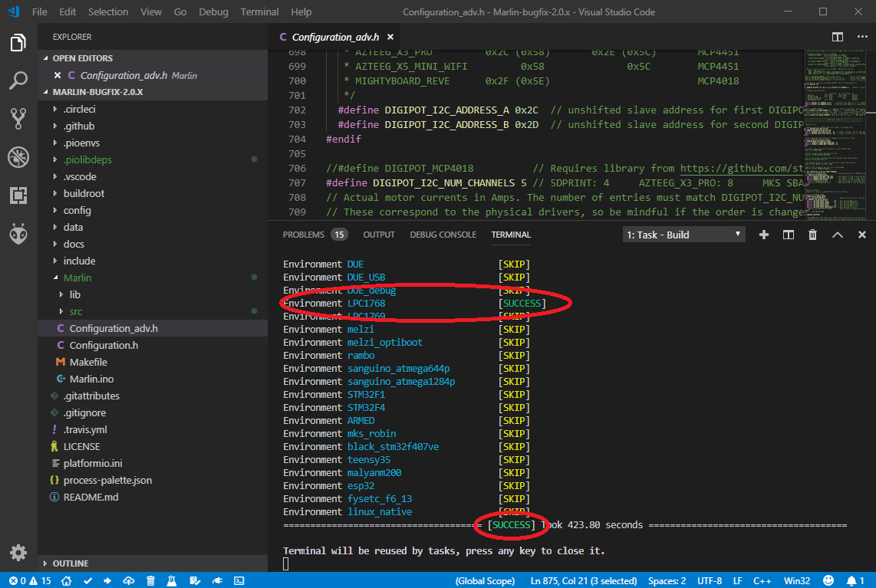This screenshot has height=588, width=876.
Task: Open the Makefile in explorer
Action: (153, 363)
